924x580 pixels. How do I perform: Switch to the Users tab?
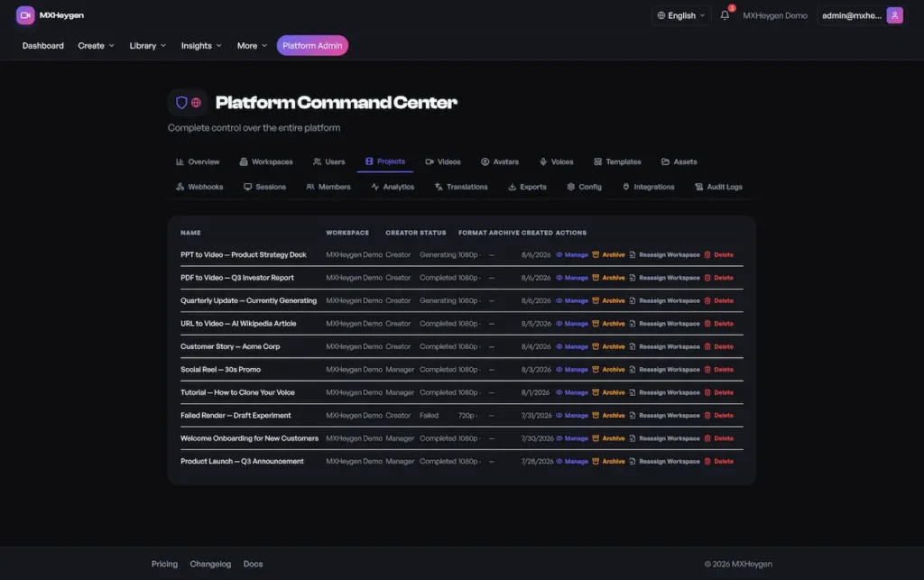coord(328,162)
